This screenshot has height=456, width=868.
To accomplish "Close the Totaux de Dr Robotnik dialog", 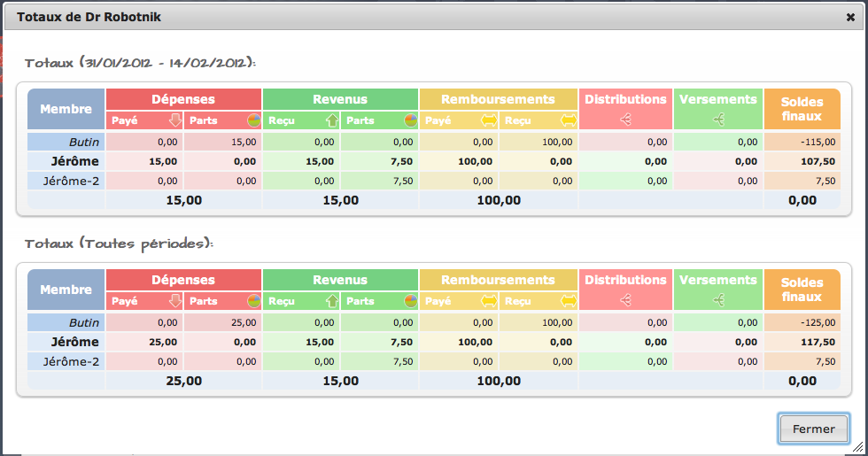I will 851,17.
